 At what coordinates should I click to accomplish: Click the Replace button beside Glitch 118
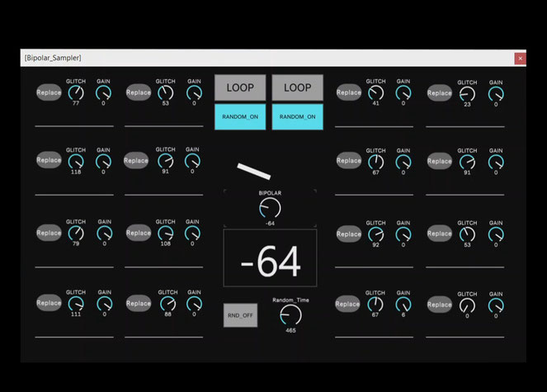click(x=49, y=160)
